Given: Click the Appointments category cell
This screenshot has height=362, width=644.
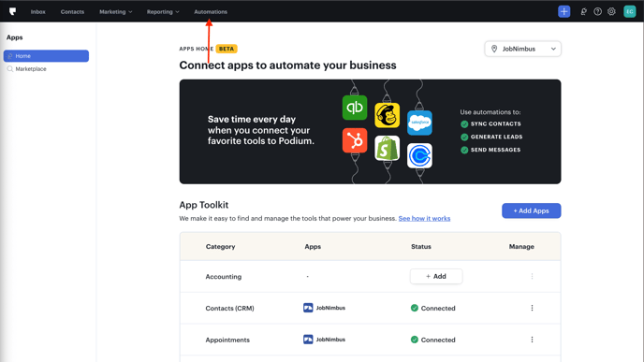Looking at the screenshot, I should [x=227, y=340].
